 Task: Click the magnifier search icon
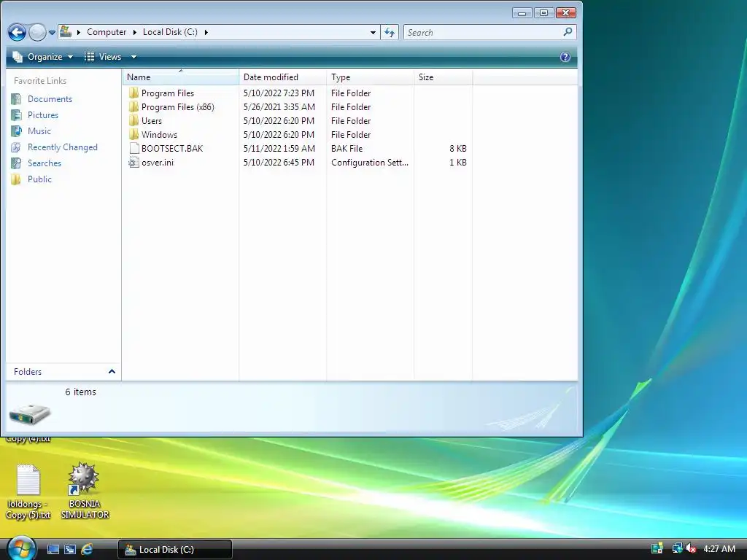pos(568,32)
